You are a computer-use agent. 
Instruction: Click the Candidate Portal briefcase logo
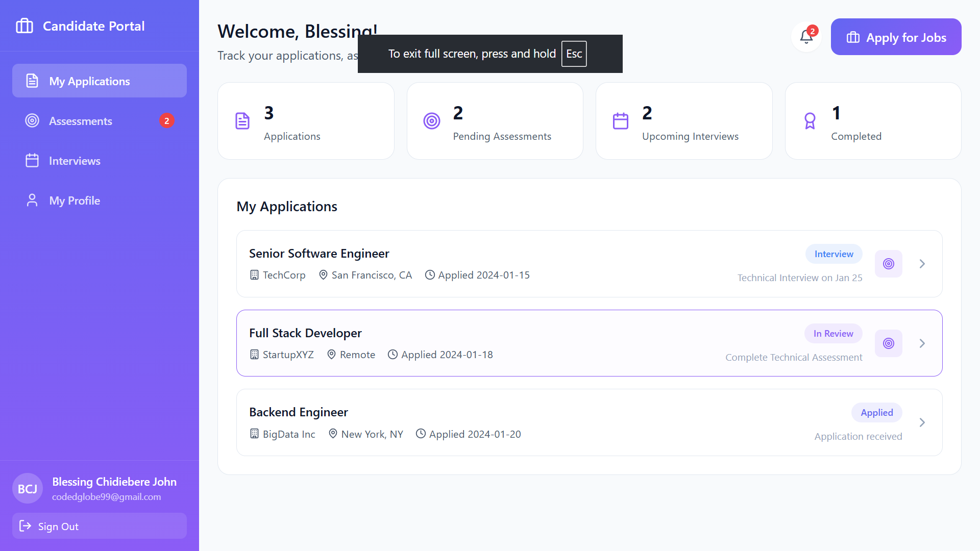click(24, 26)
